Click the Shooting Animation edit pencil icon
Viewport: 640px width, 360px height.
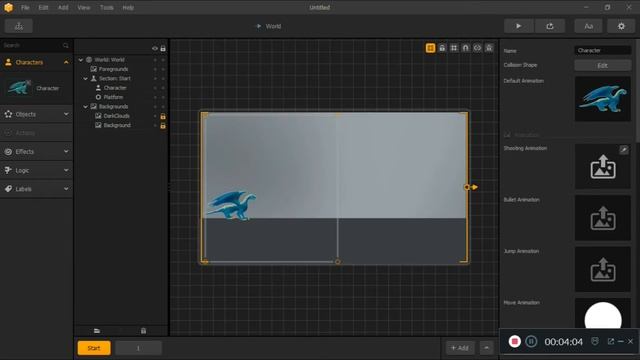coord(624,150)
